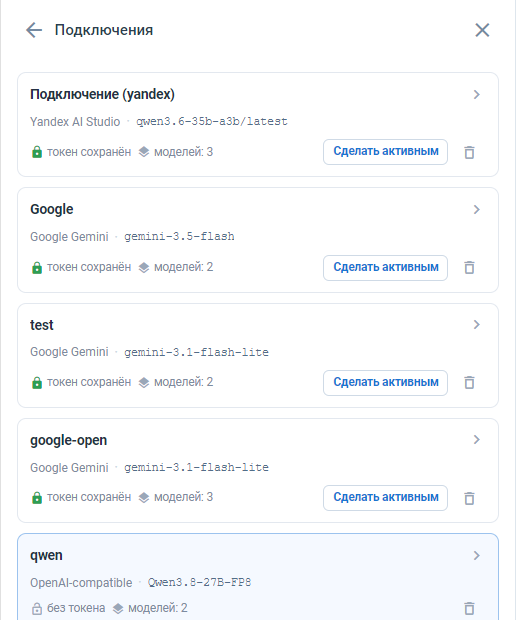Delete the qwen connection trash icon
The width and height of the screenshot is (516, 620).
point(469,608)
